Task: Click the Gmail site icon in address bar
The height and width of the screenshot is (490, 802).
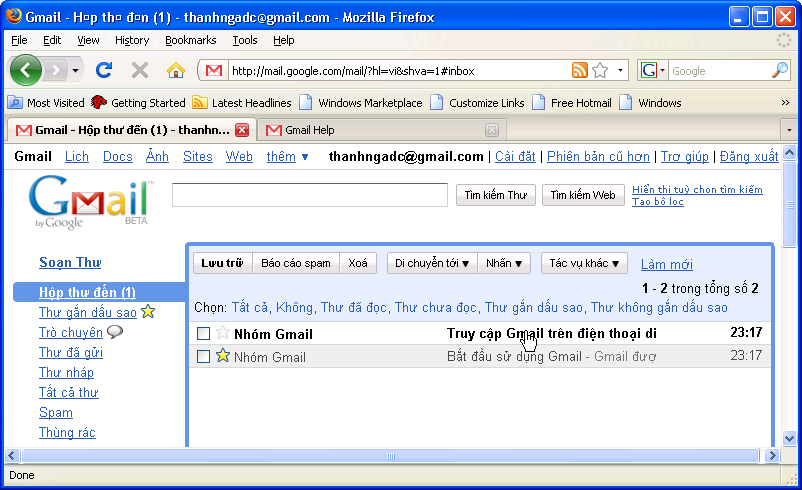Action: coord(214,71)
